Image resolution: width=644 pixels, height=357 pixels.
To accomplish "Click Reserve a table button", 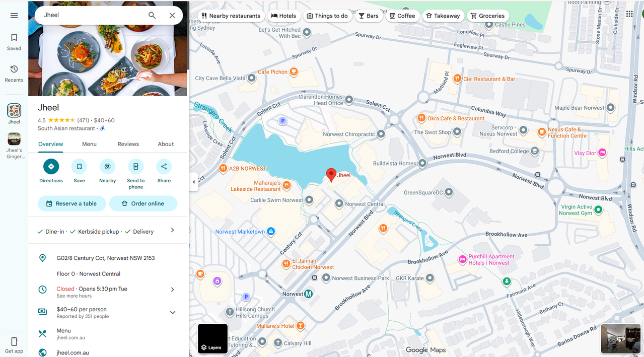I will tap(71, 203).
